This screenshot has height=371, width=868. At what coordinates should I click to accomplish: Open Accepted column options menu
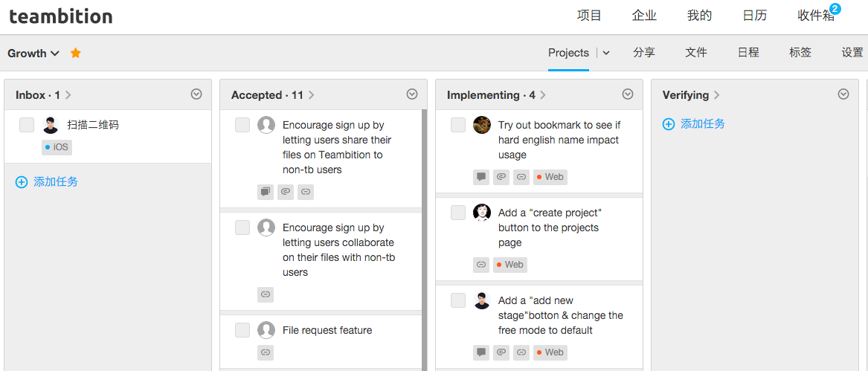[412, 94]
